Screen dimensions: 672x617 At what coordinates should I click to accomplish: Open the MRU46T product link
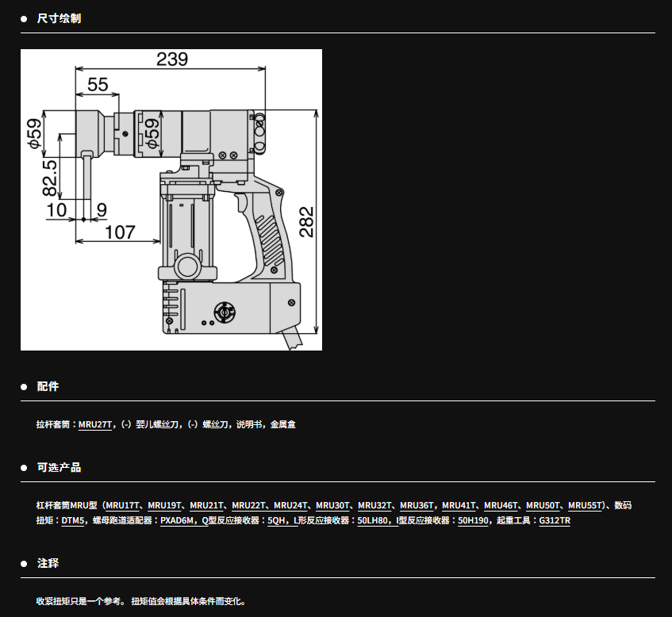pyautogui.click(x=501, y=505)
